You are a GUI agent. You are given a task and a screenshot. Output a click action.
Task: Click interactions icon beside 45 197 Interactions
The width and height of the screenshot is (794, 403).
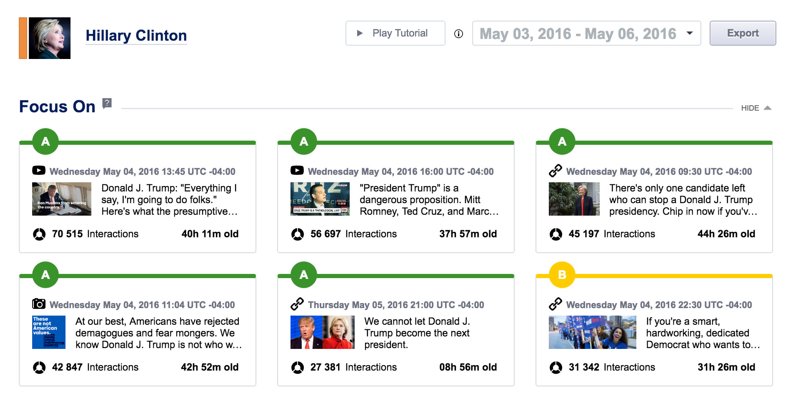[x=555, y=234]
